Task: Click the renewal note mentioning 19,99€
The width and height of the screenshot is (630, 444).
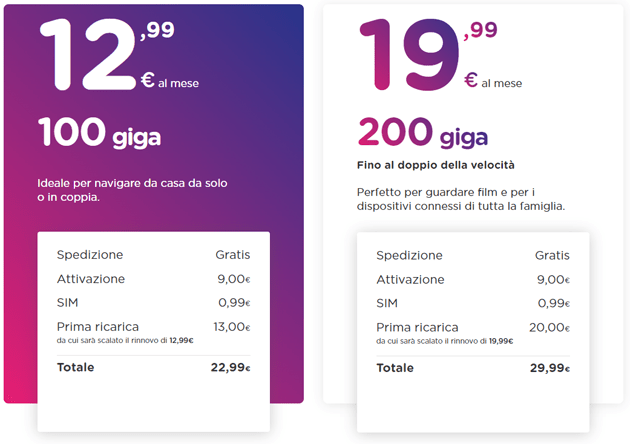Action: point(444,341)
